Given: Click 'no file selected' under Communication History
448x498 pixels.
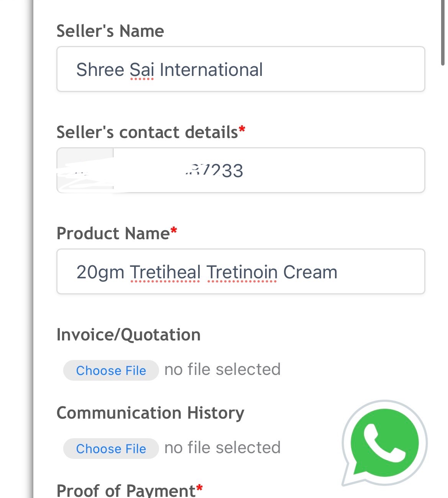Looking at the screenshot, I should (x=222, y=448).
